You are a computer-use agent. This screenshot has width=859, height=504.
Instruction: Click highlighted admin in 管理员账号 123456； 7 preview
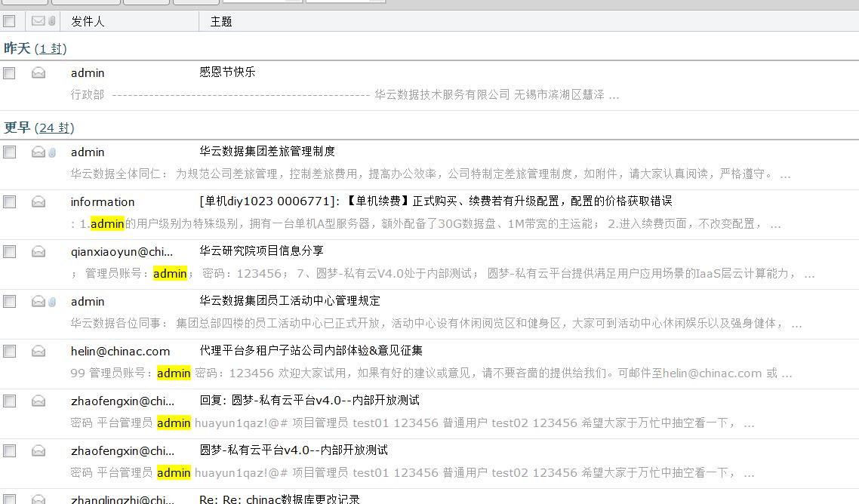[170, 273]
